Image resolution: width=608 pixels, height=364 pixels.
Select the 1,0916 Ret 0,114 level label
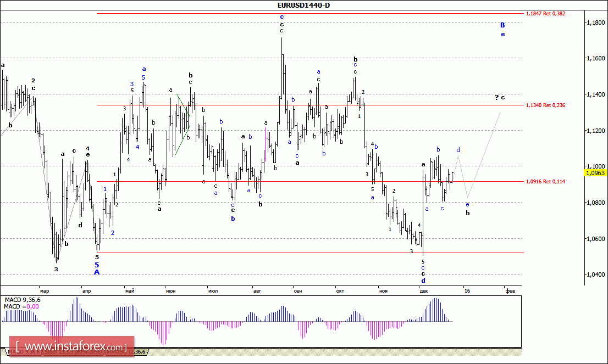click(x=545, y=181)
